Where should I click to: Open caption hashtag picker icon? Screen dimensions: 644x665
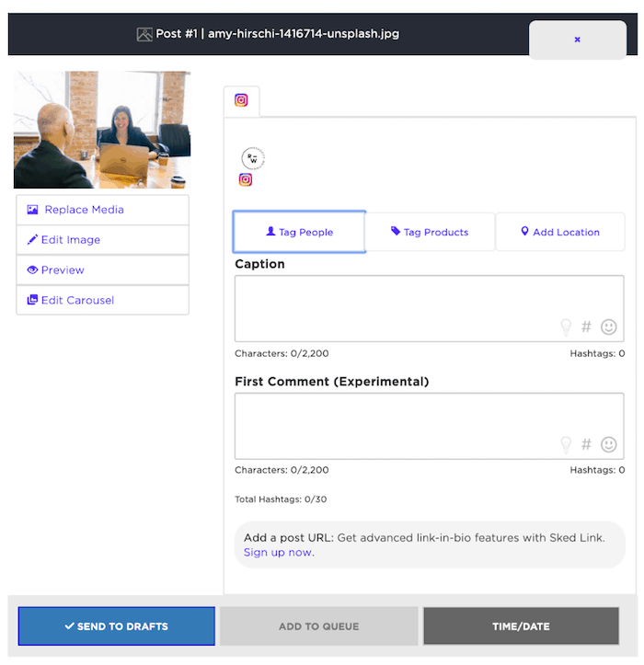[x=586, y=327]
